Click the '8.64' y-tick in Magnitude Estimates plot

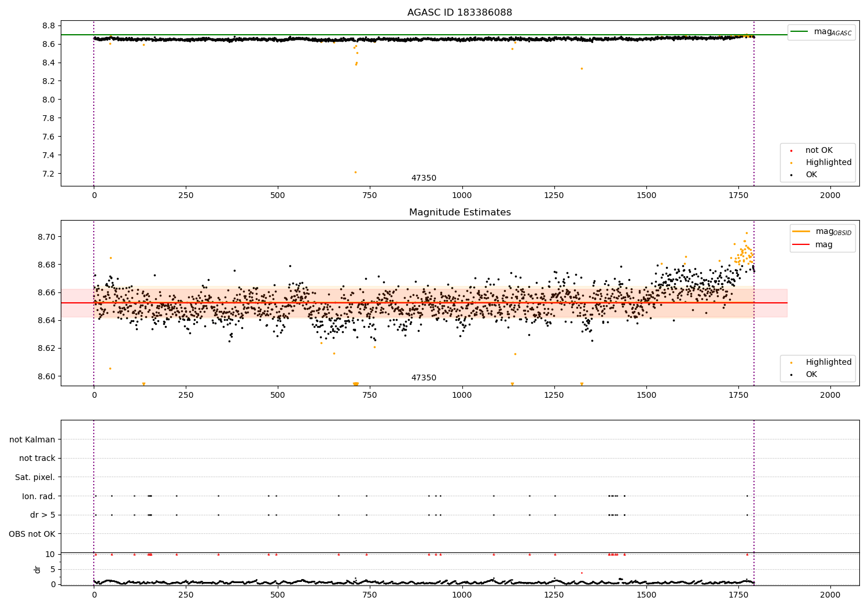(x=46, y=320)
